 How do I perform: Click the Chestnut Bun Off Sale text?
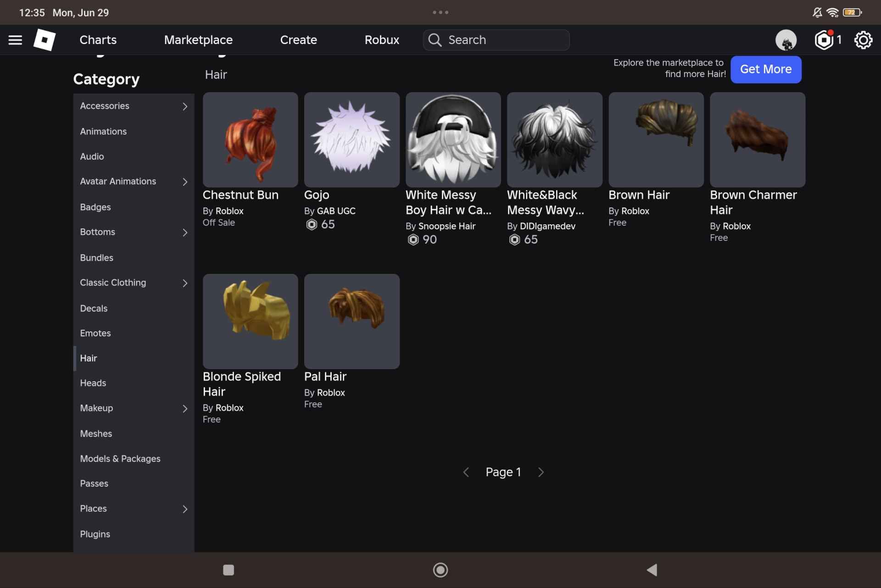tap(219, 222)
